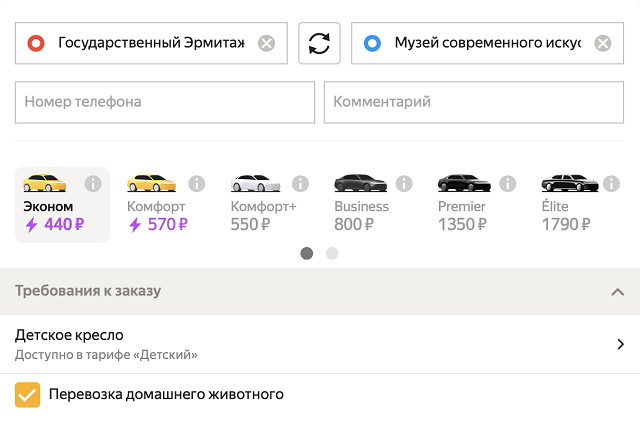This screenshot has height=440, width=640.
Task: Click the swap addresses button
Action: pos(319,43)
